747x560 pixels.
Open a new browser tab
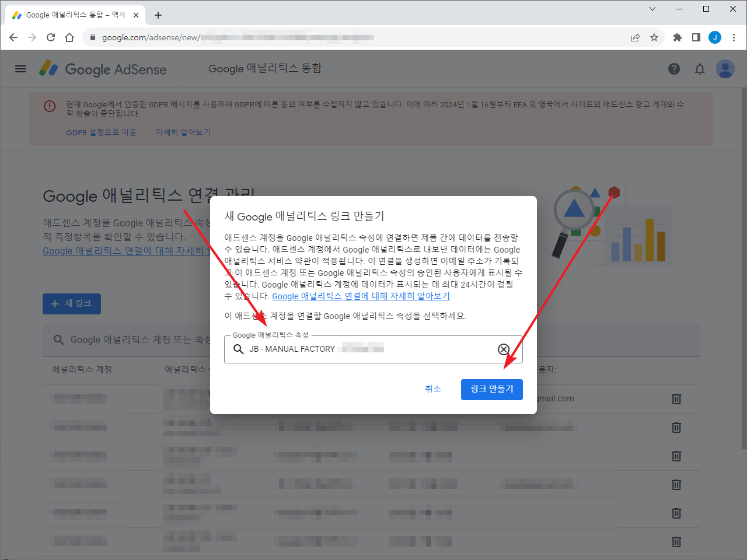tap(158, 15)
